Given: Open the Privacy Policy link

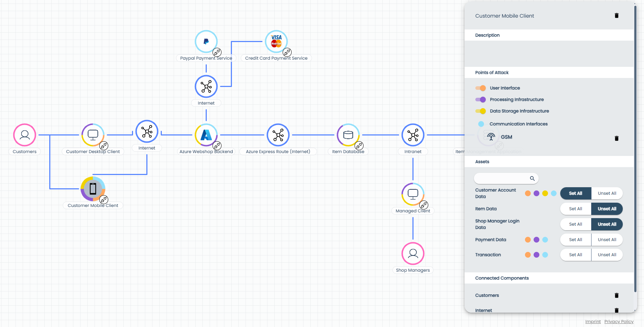Looking at the screenshot, I should [618, 322].
